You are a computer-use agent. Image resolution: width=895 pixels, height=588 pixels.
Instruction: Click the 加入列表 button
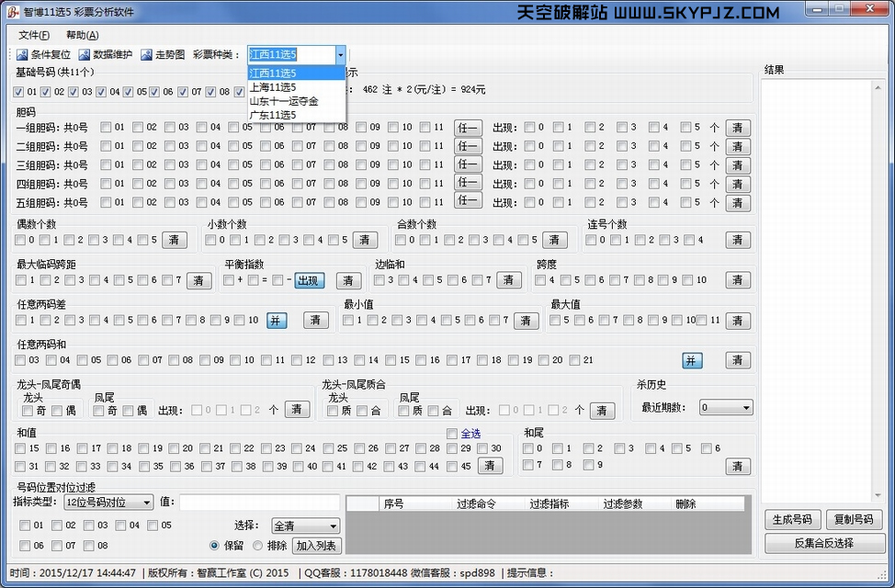pos(316,546)
